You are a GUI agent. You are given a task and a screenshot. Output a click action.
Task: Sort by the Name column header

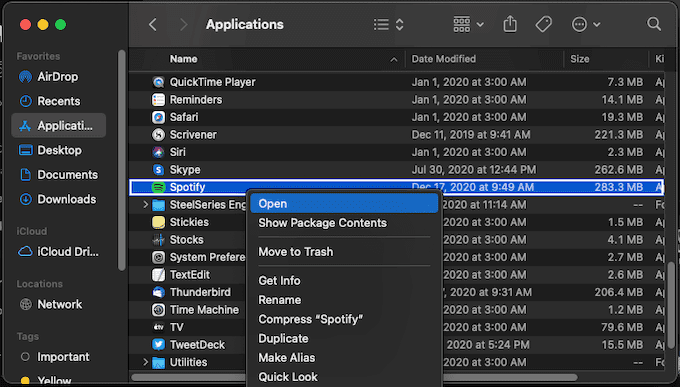pos(183,59)
